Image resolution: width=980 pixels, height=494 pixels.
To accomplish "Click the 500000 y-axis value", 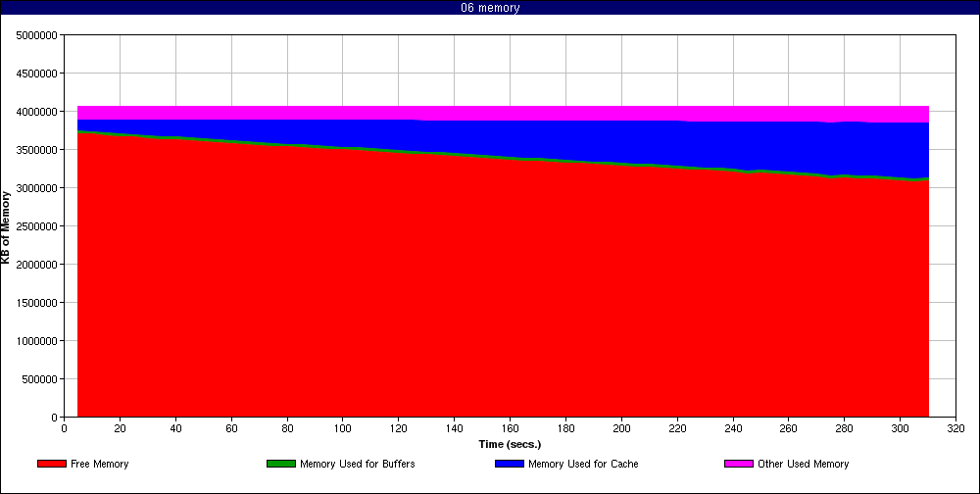I will tap(39, 379).
